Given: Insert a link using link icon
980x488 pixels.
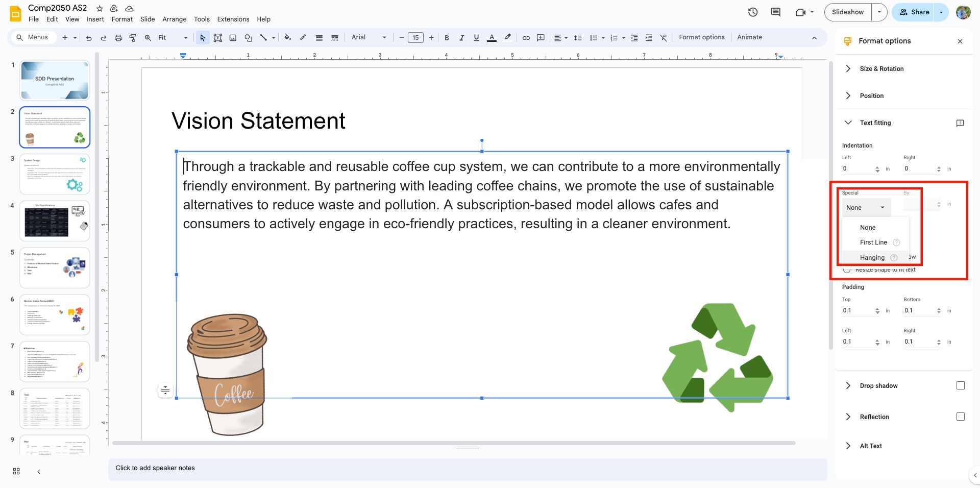Looking at the screenshot, I should pyautogui.click(x=526, y=38).
